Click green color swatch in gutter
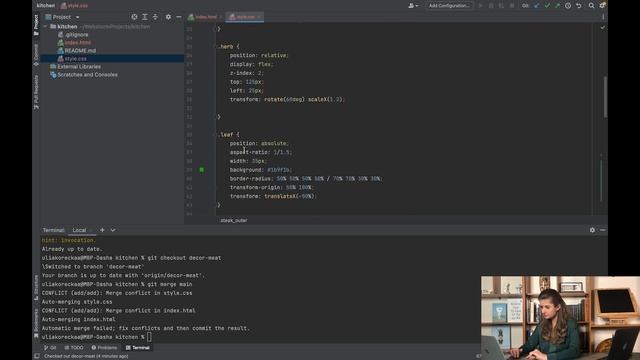Screen dimensions: 640x360 (202, 170)
